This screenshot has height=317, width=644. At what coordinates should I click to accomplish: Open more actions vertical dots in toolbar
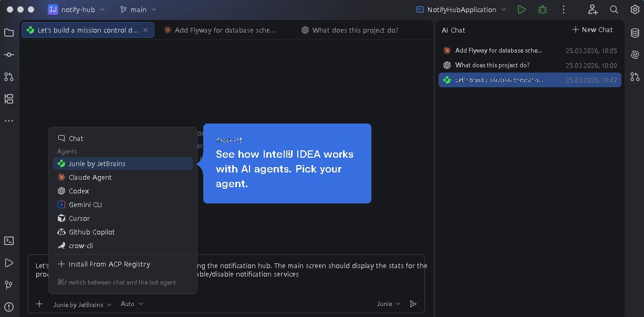point(564,9)
